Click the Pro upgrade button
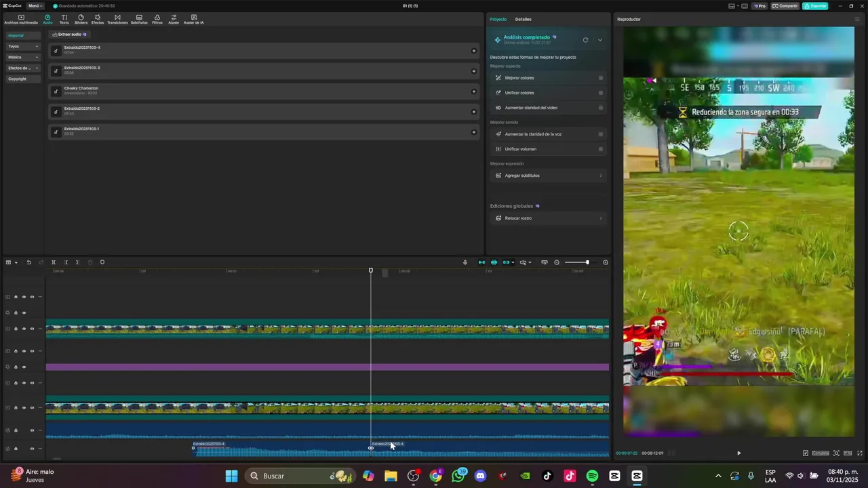 [x=759, y=6]
